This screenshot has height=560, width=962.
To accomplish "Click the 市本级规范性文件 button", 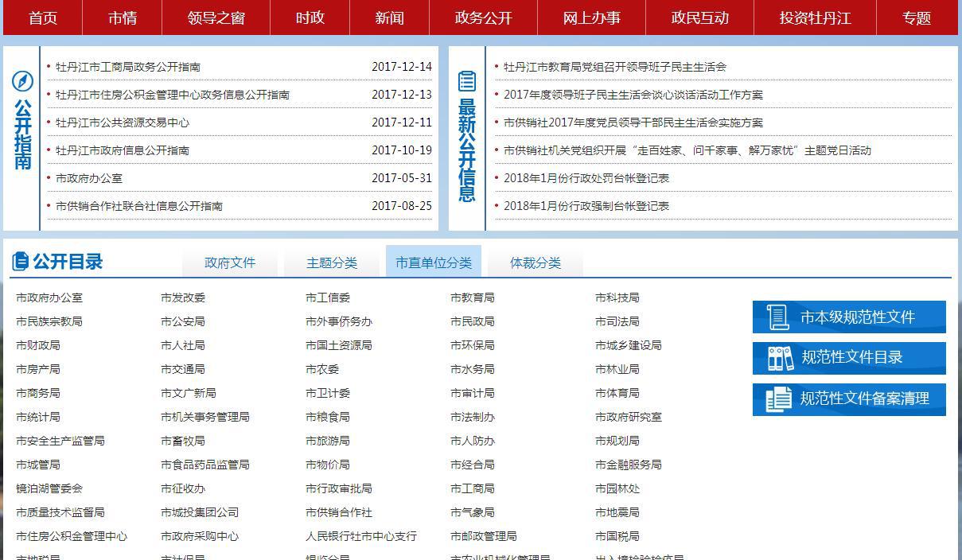I will tap(857, 317).
